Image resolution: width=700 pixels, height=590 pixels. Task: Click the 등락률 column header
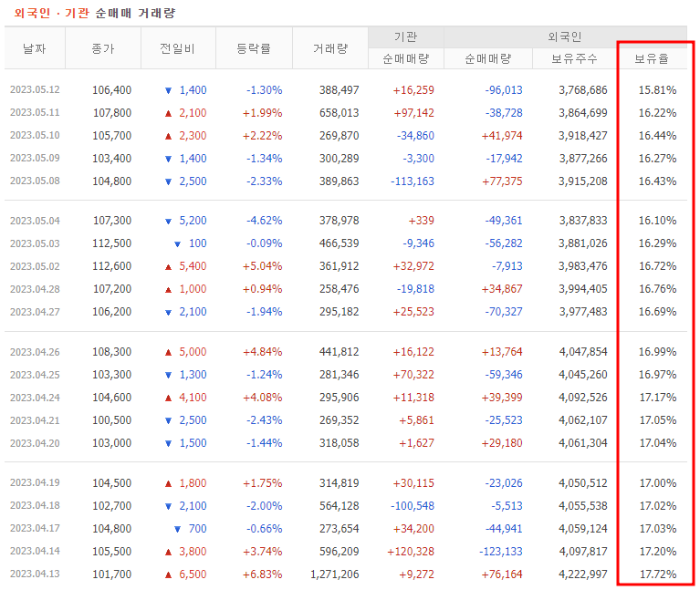coord(254,48)
